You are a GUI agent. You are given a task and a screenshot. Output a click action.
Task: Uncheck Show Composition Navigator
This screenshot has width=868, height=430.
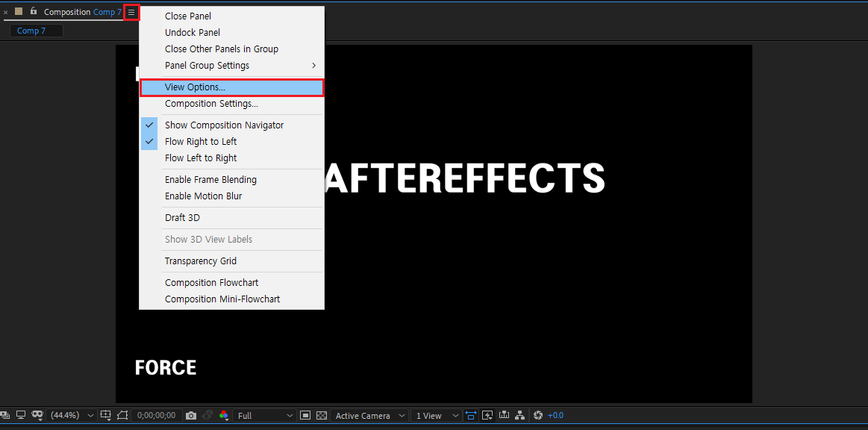[x=231, y=125]
